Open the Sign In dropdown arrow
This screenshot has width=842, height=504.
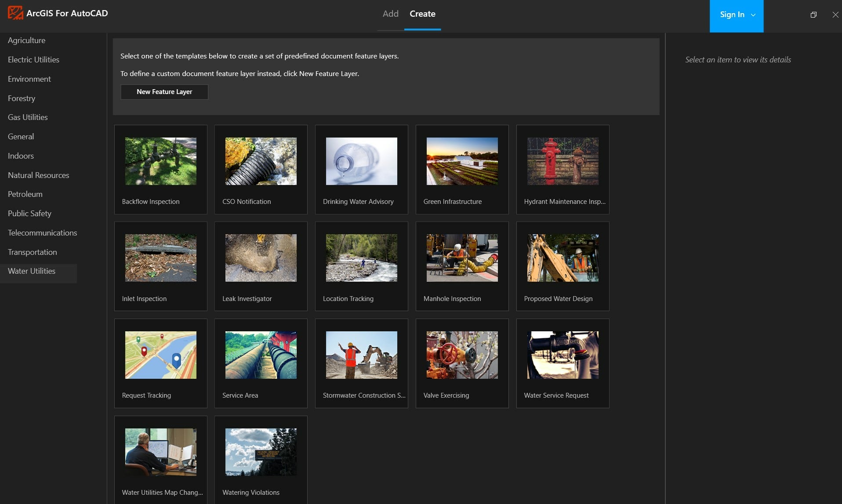pos(753,15)
